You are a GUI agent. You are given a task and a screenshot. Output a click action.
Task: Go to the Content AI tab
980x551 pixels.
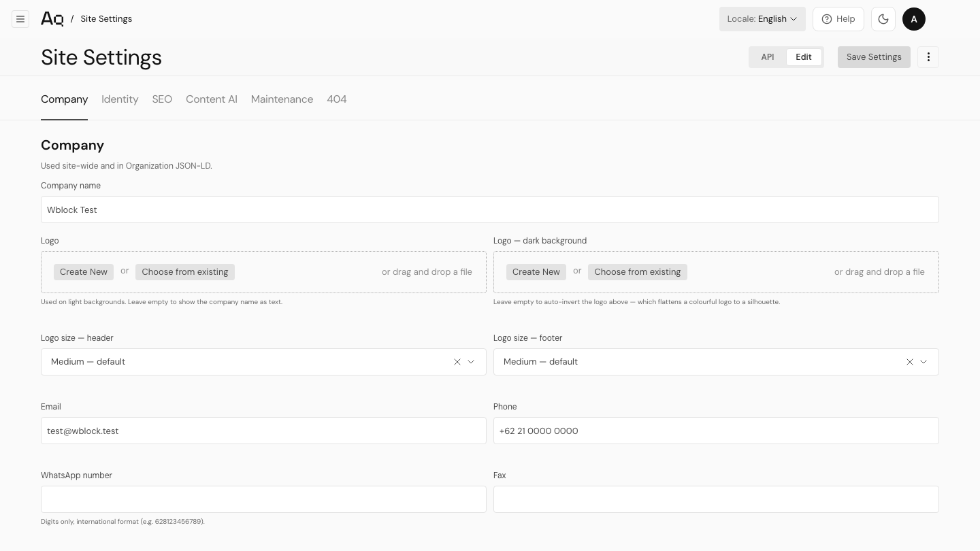(212, 99)
